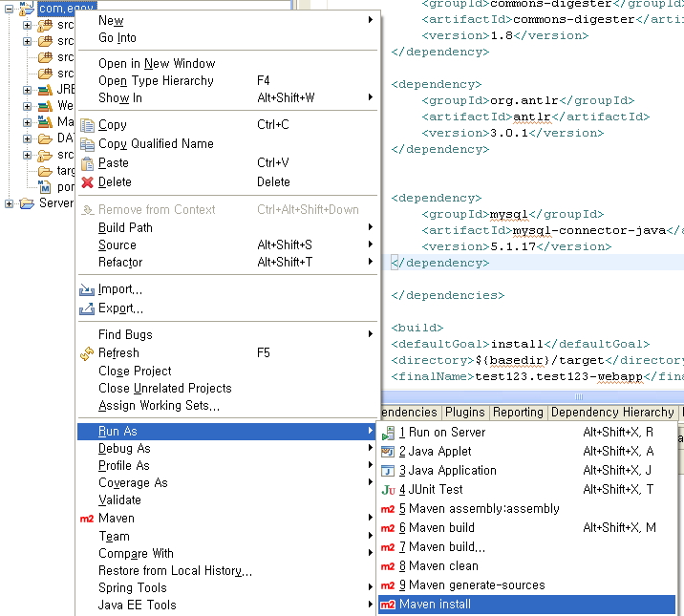Open the Debug As submenu

(x=227, y=448)
